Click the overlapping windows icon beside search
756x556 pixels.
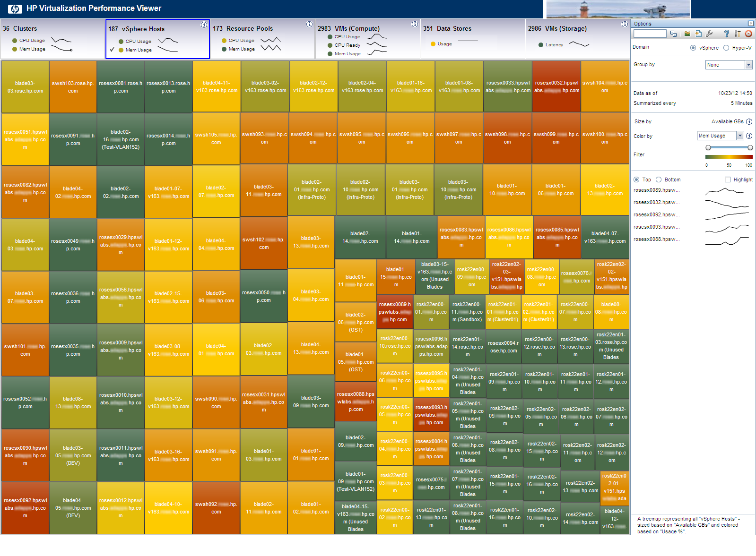point(674,34)
